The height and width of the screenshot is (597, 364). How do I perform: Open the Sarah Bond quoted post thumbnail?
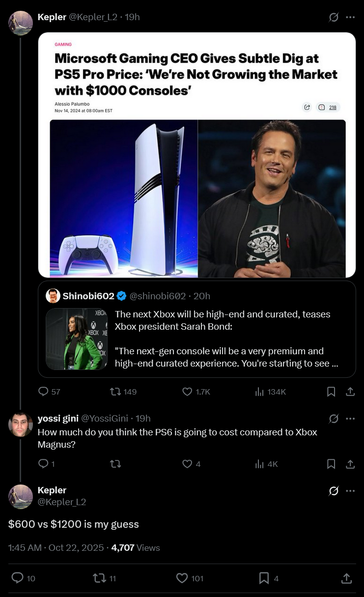(77, 339)
